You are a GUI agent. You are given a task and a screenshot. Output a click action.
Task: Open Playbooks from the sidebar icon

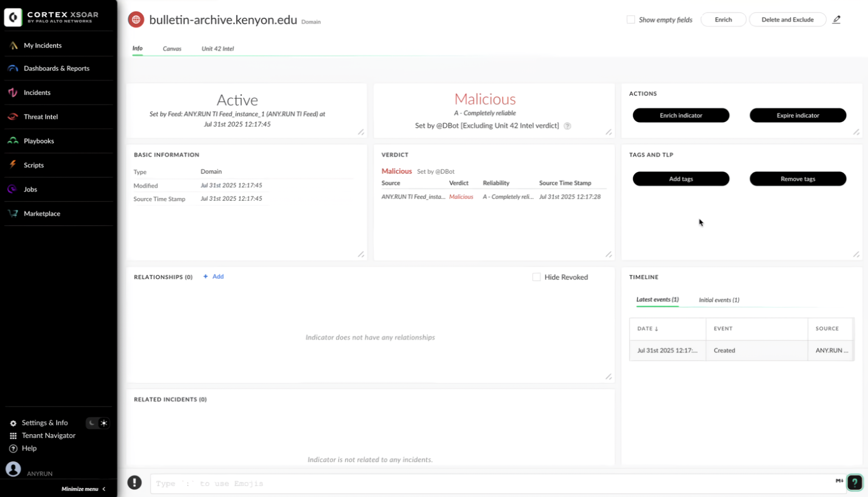(13, 141)
